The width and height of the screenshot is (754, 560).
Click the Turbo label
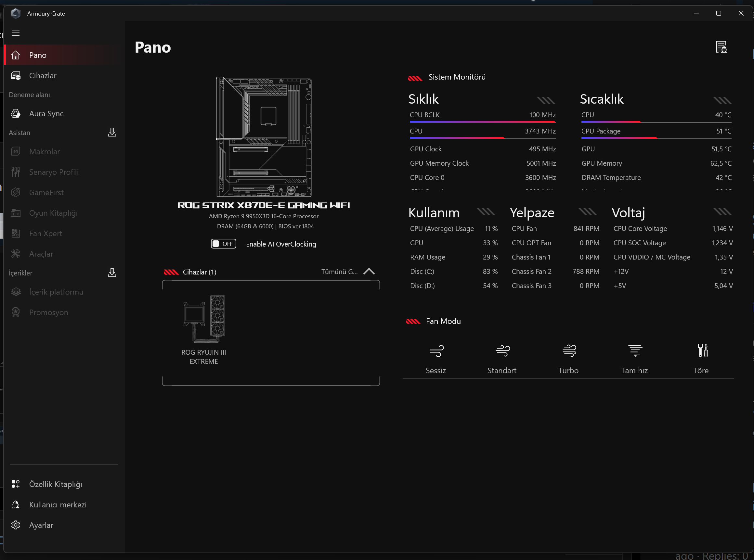click(x=568, y=371)
